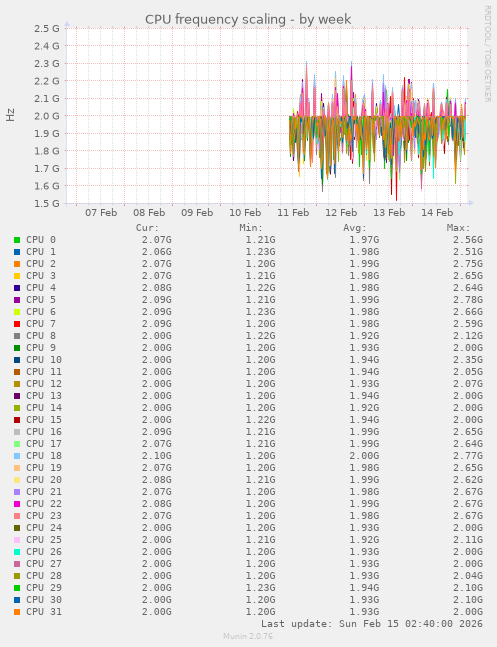This screenshot has width=497, height=647.
Task: Click the '1.5 G' y-axis label
Action: 47,203
